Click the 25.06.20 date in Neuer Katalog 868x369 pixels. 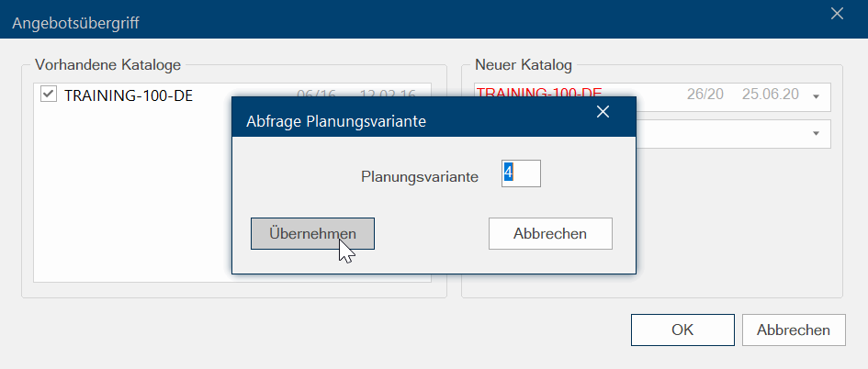tap(770, 95)
